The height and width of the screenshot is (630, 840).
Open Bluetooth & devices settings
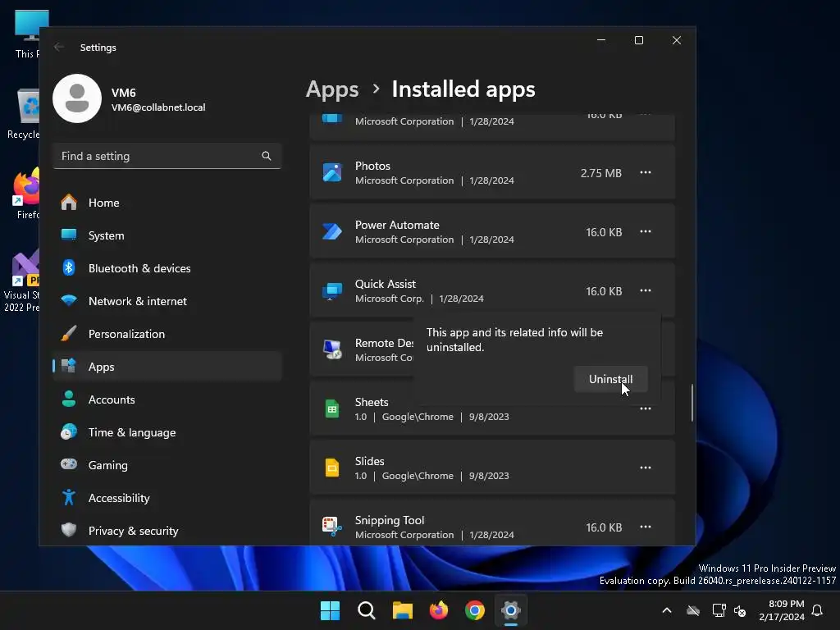click(x=167, y=268)
